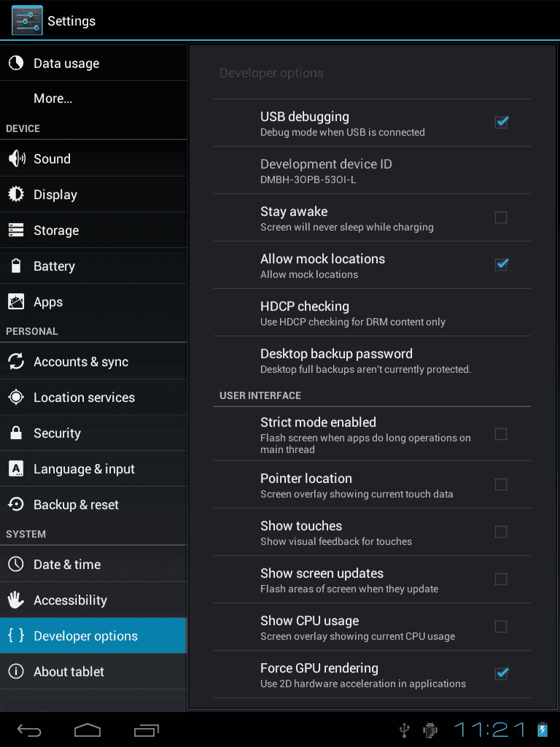Open Storage using its bars icon
Image resolution: width=560 pixels, height=747 pixels.
[x=16, y=230]
